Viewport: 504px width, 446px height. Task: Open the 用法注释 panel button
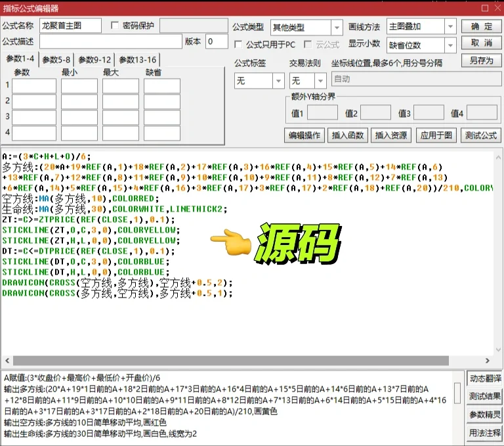[x=485, y=433]
